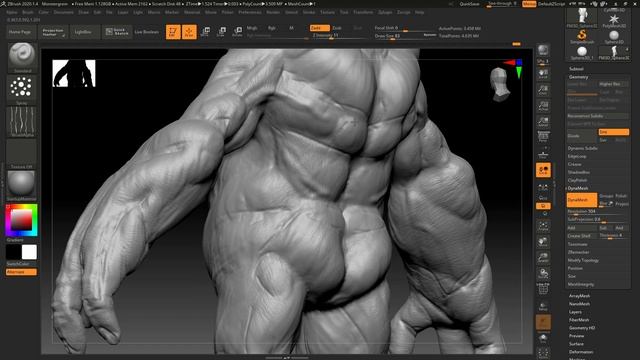Click the Actual size icon
Image resolution: width=640 pixels, height=360 pixels.
[543, 106]
